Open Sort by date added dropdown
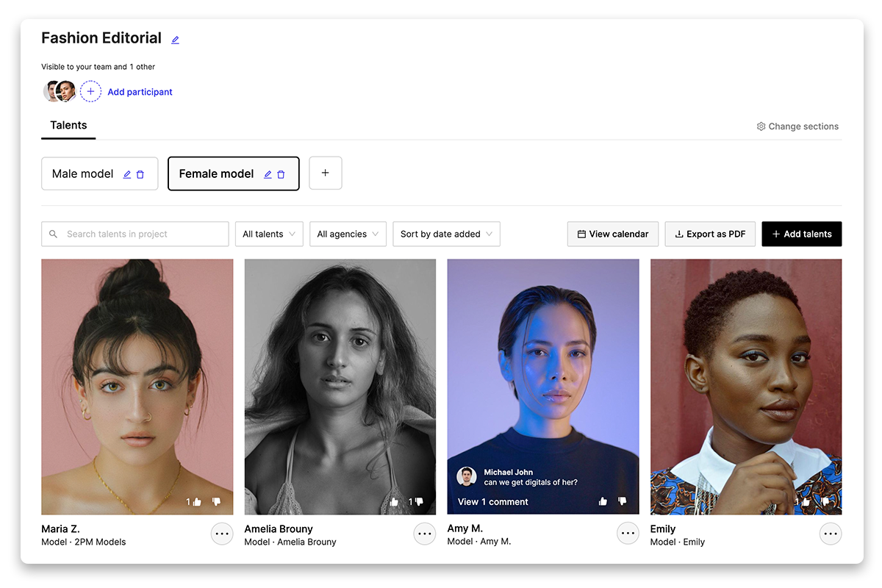The image size is (882, 588). click(446, 234)
